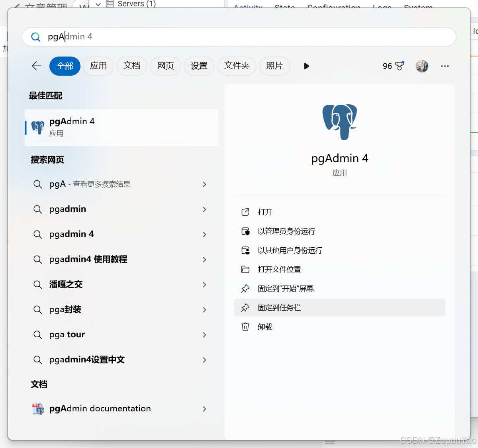Click the pgAdmin documentation file icon
478x448 pixels.
point(38,409)
